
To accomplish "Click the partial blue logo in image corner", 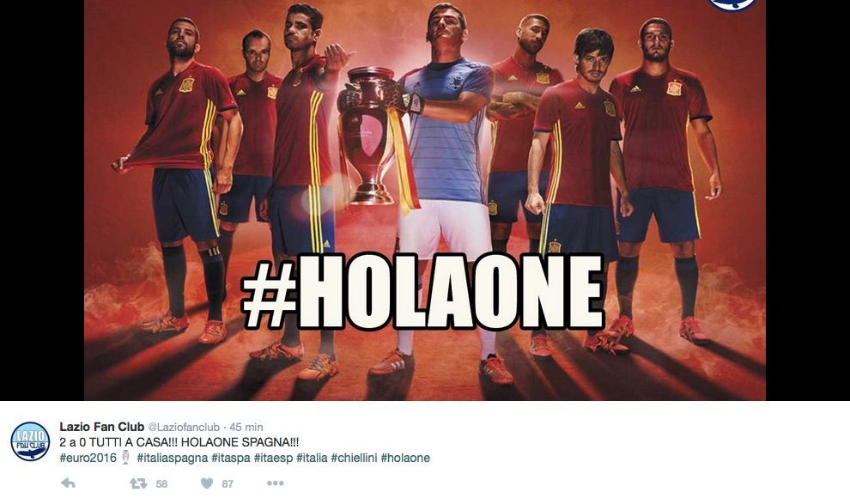I will [x=733, y=5].
